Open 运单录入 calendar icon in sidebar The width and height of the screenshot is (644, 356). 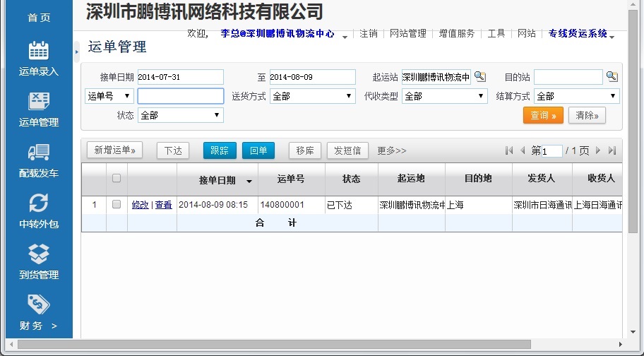[x=39, y=51]
